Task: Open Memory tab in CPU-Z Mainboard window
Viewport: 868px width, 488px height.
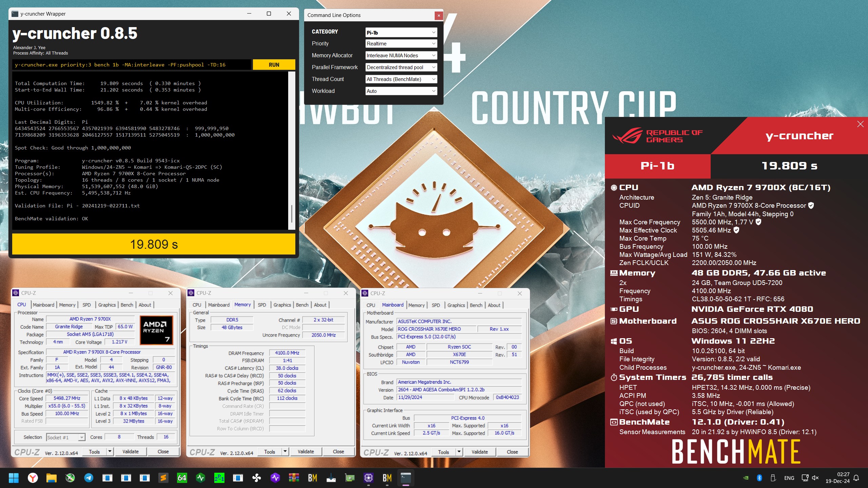Action: pos(416,305)
